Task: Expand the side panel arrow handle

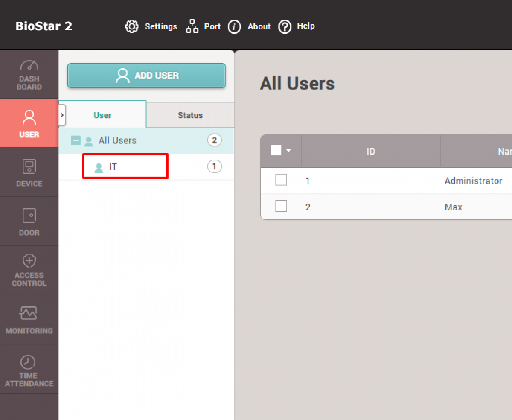Action: pyautogui.click(x=62, y=115)
